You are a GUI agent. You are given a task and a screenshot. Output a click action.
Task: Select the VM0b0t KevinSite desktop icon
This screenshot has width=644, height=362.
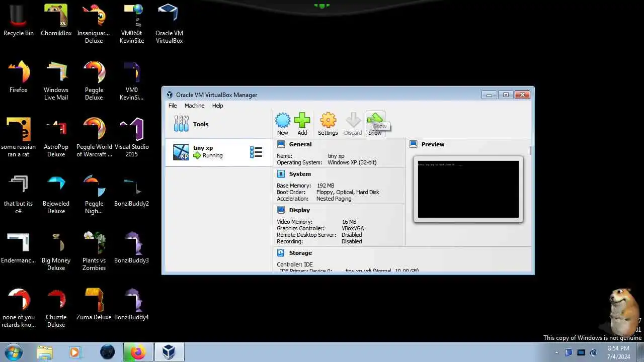pos(132,24)
